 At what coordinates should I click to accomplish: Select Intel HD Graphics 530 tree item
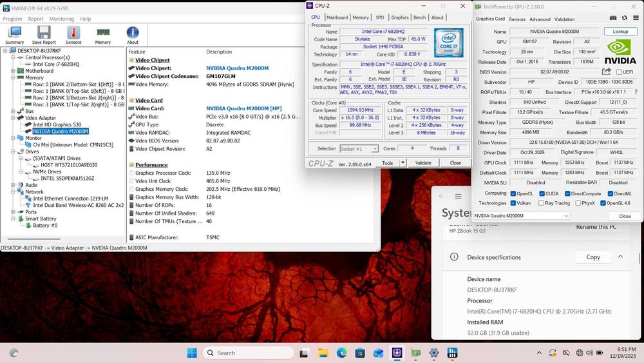pyautogui.click(x=57, y=124)
